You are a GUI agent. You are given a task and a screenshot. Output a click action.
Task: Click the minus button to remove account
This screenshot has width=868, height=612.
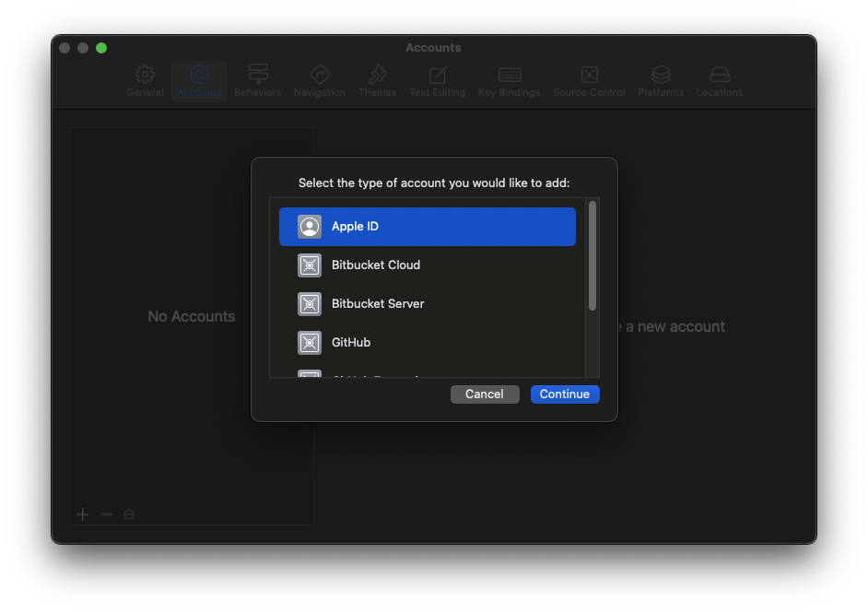[x=106, y=514]
